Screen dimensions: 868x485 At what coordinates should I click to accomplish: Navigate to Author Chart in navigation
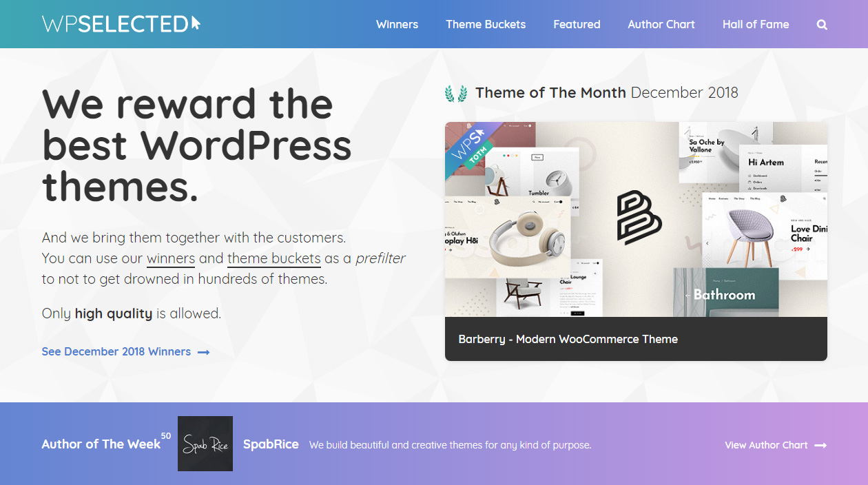tap(661, 24)
